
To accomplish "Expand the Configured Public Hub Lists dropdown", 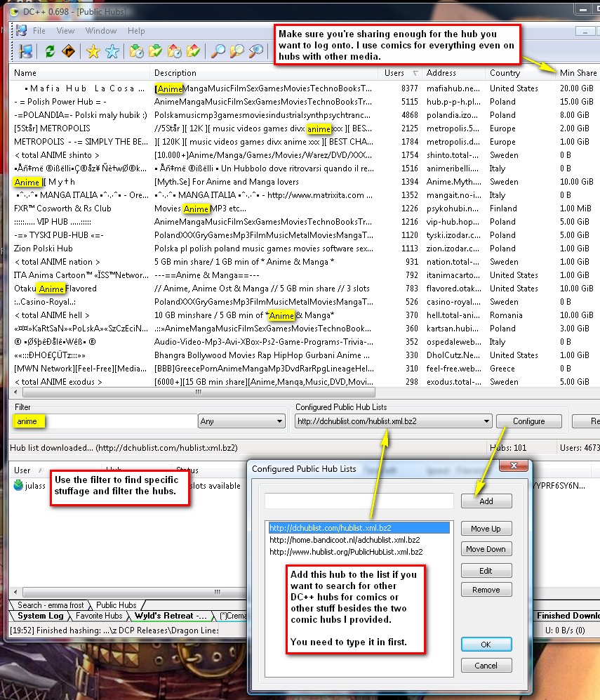I will coord(392,421).
